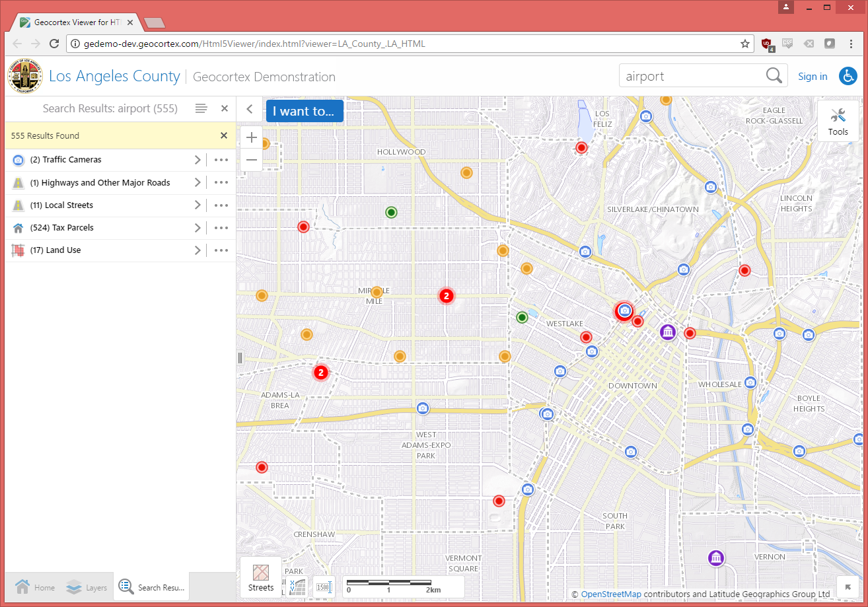Viewport: 868px width, 607px height.
Task: Click the cluster marker labeled 2 near Miracle Mile
Action: [447, 296]
